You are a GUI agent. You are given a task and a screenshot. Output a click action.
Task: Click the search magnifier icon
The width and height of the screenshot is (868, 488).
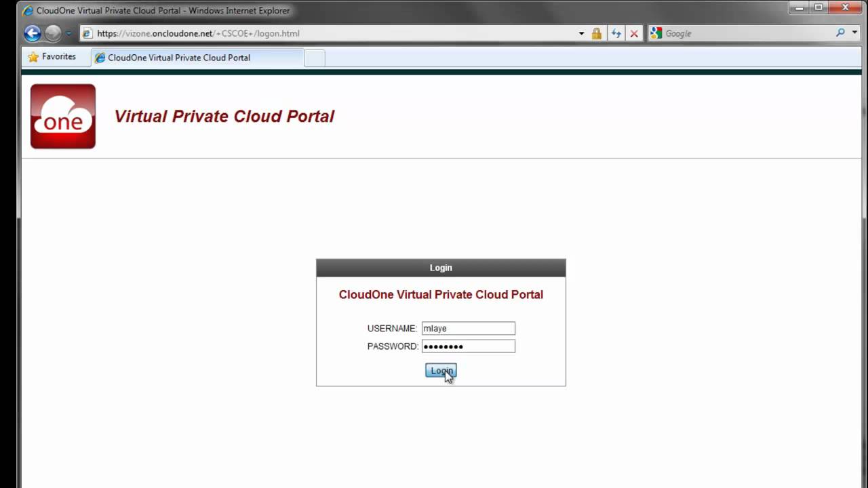[840, 33]
